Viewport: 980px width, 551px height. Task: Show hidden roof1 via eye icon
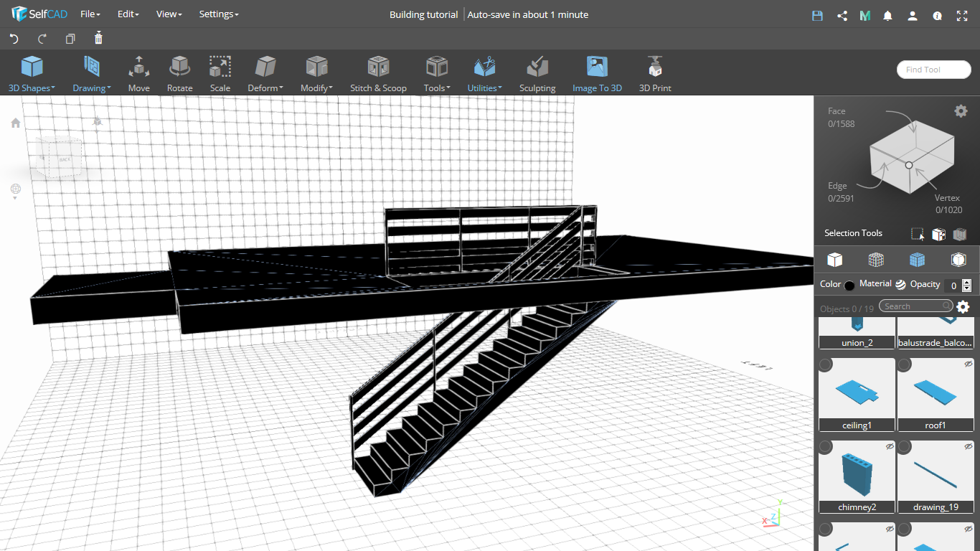969,364
